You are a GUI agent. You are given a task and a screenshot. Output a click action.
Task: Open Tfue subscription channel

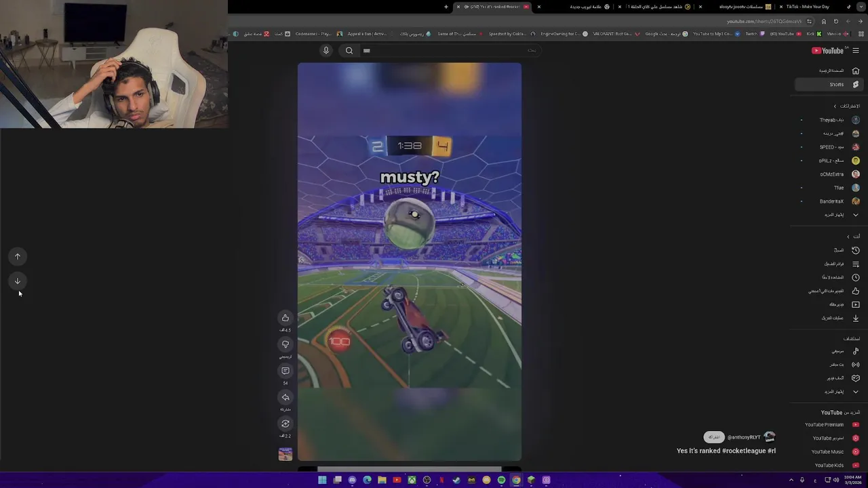(x=829, y=188)
